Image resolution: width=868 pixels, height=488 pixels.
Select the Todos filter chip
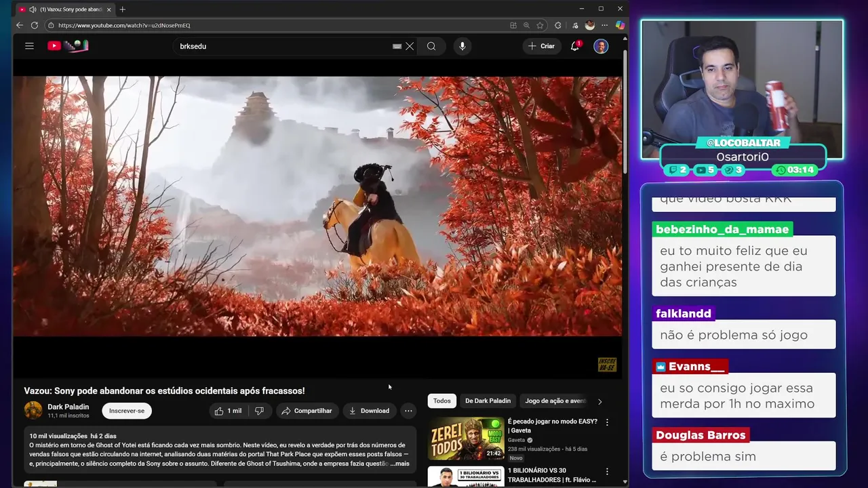point(442,401)
